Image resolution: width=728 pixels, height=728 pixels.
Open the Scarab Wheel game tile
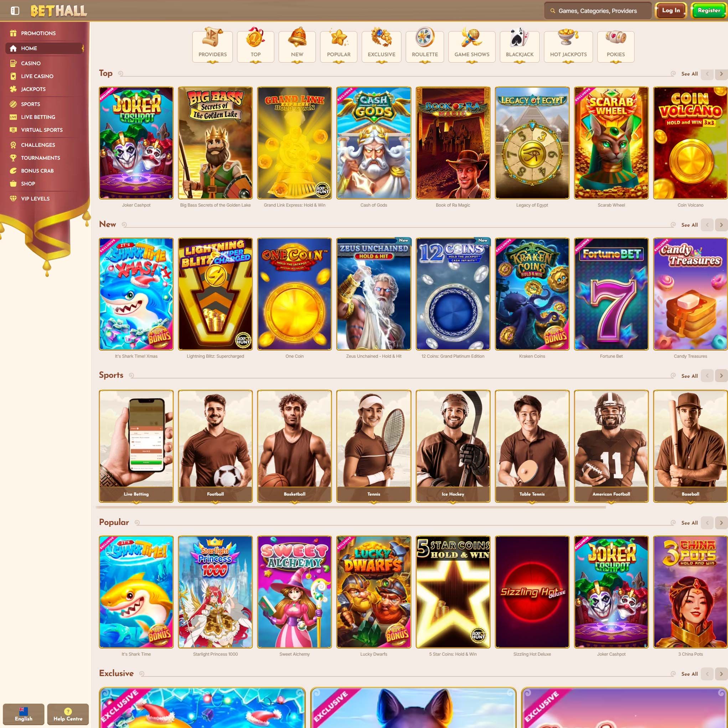tap(611, 143)
